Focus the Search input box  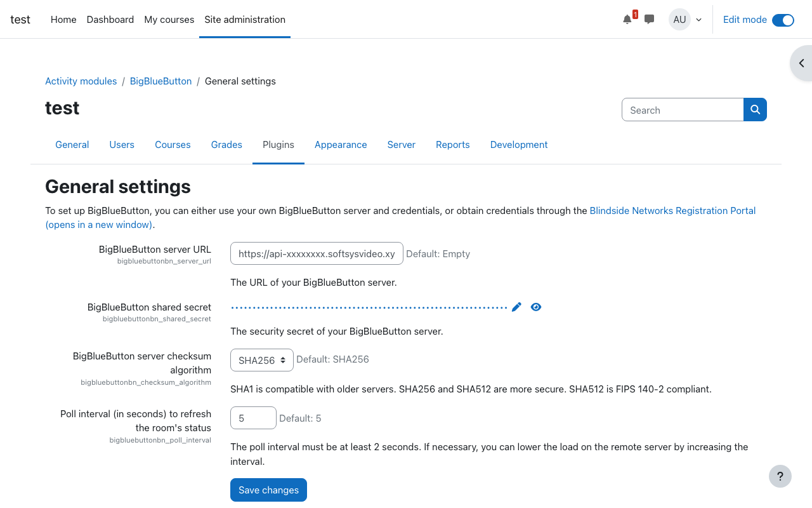pos(683,109)
